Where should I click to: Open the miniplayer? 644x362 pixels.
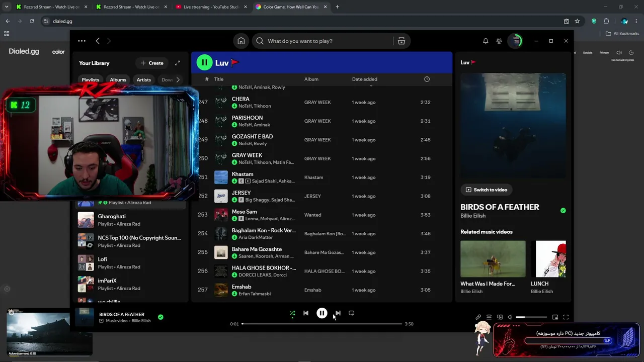(555, 317)
